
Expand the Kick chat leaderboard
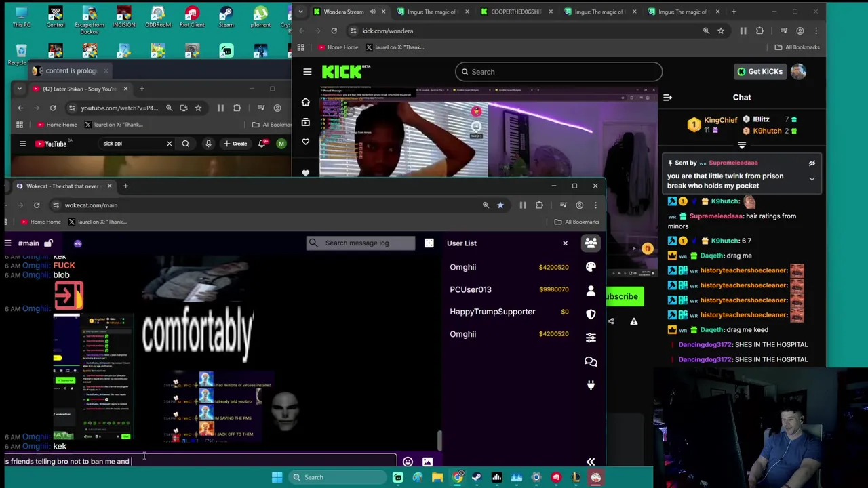click(x=742, y=145)
